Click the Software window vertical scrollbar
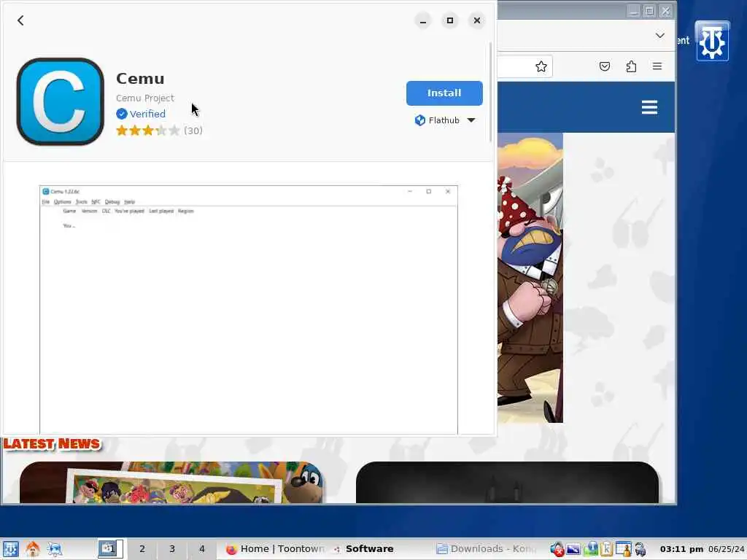This screenshot has height=560, width=747. click(x=490, y=93)
